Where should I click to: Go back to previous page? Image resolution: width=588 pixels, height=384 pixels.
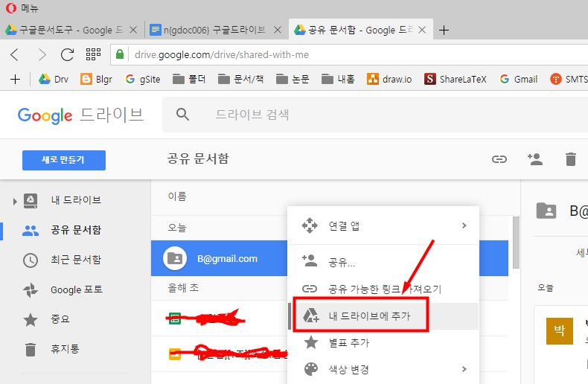click(15, 55)
